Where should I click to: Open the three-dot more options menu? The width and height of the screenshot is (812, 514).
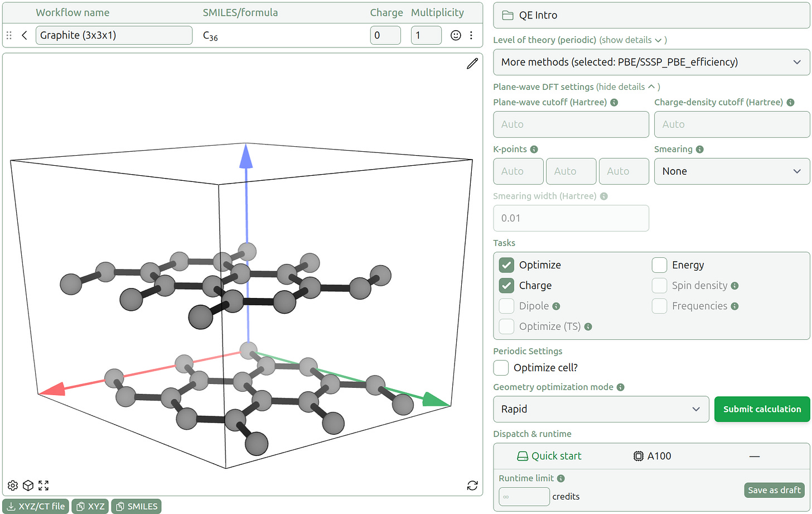[471, 35]
